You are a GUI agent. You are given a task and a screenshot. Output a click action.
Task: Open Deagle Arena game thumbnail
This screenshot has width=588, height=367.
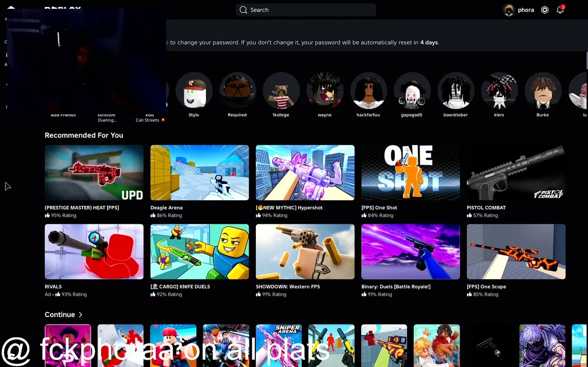tap(200, 173)
